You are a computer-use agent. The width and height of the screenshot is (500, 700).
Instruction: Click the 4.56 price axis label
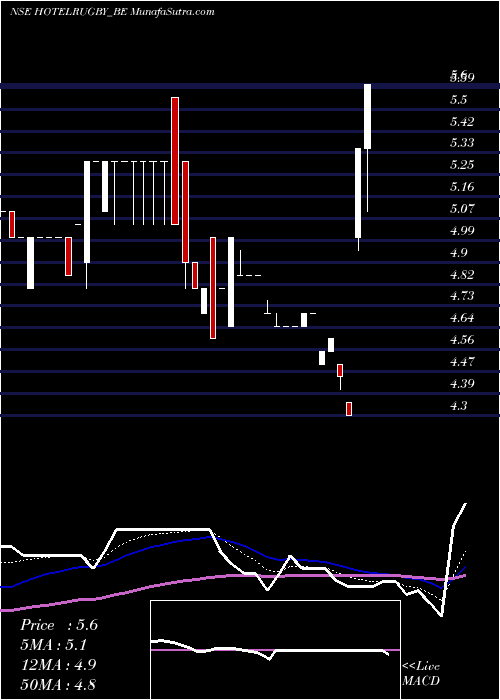coord(462,340)
